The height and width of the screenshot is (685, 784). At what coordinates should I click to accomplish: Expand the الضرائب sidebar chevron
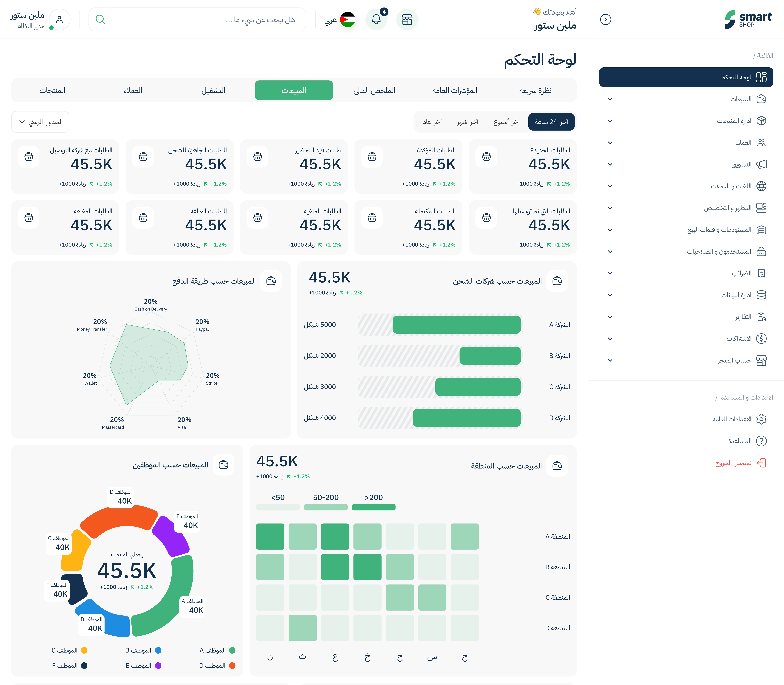point(610,273)
